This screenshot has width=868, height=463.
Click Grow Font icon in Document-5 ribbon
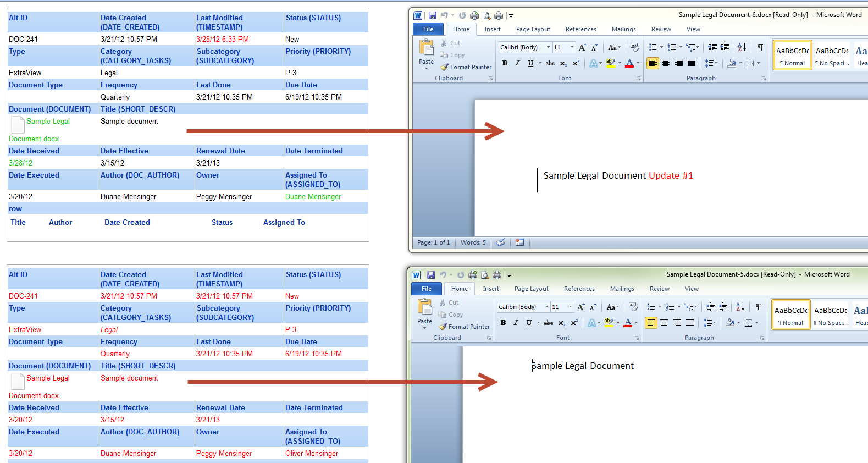pos(580,307)
